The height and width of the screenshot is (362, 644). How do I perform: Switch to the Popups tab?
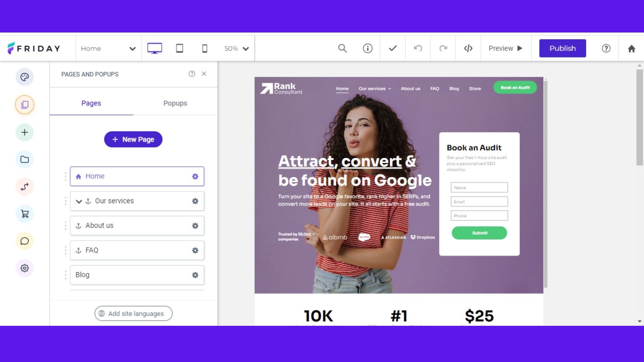point(175,103)
